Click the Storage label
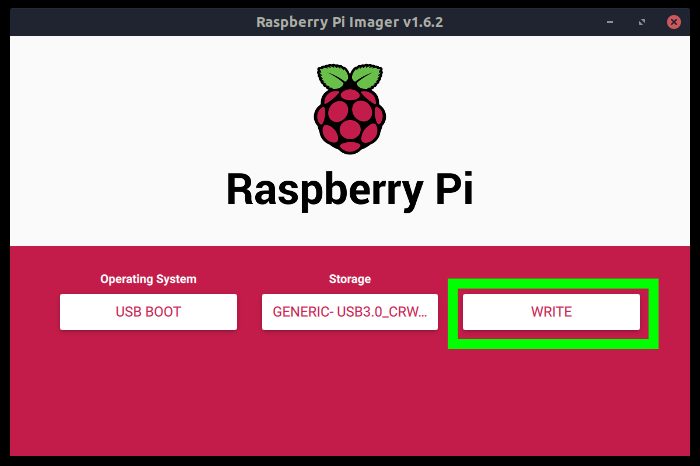 click(x=350, y=279)
